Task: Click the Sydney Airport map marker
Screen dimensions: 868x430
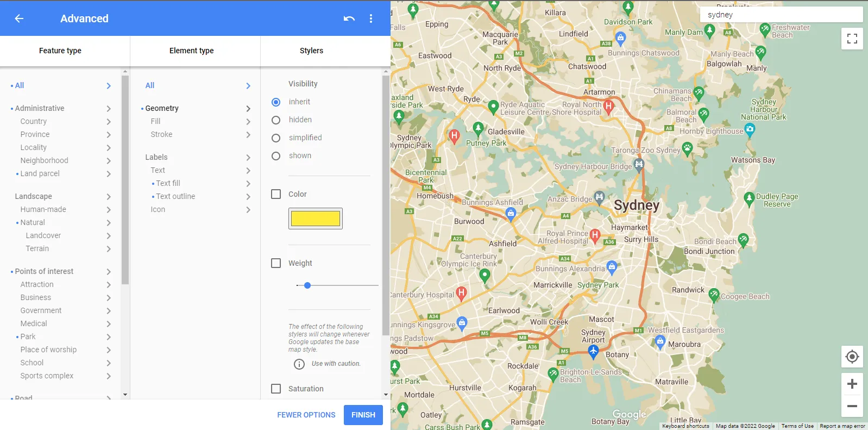Action: pyautogui.click(x=593, y=351)
